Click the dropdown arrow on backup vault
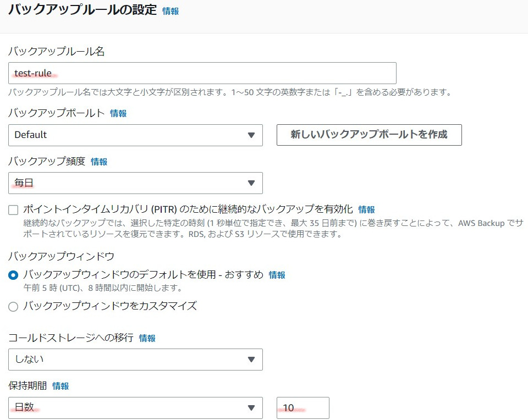Viewport: 528px width, 420px height. pos(251,135)
